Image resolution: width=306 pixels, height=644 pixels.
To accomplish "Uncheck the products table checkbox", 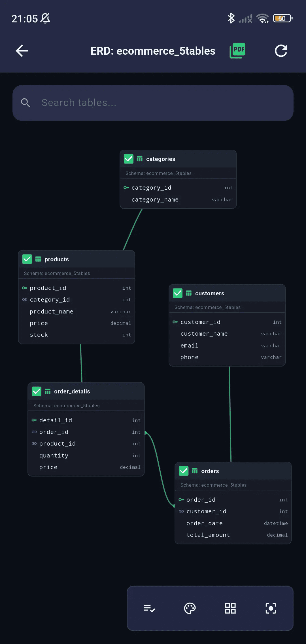I will (x=27, y=259).
